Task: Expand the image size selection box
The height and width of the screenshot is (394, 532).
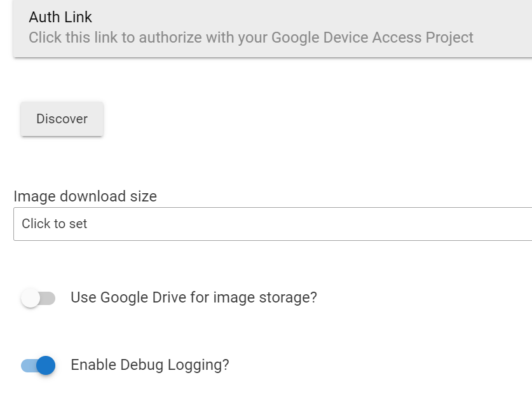Action: point(273,224)
